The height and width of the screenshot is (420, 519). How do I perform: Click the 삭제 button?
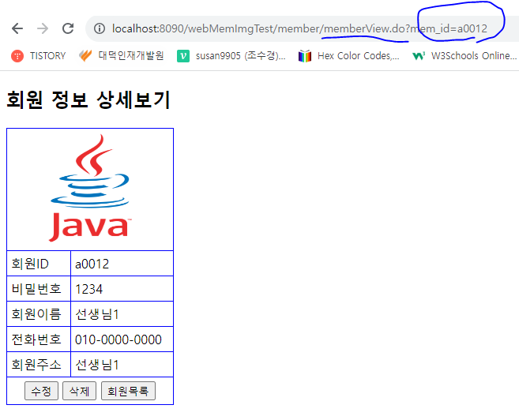[80, 391]
